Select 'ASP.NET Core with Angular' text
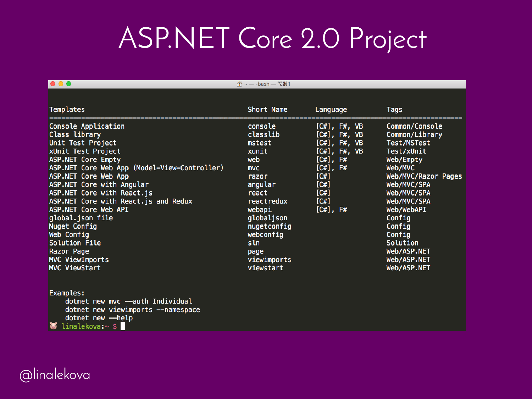The width and height of the screenshot is (532, 399). tap(99, 185)
